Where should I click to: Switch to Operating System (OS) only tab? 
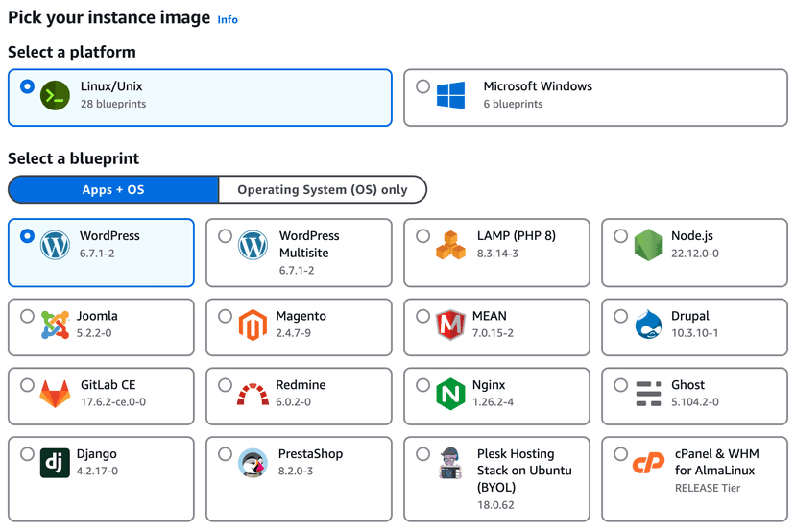(x=323, y=190)
